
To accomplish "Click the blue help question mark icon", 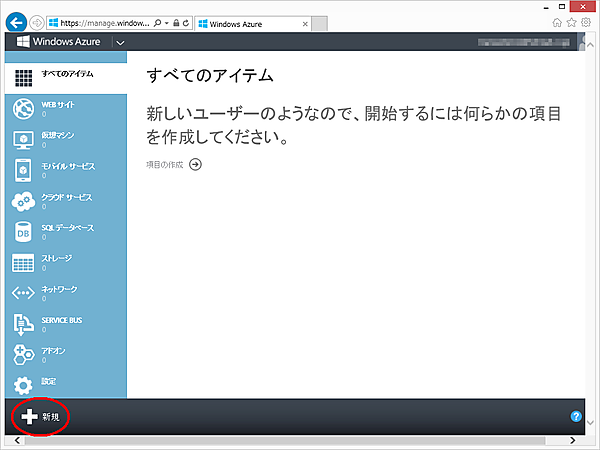I will (576, 415).
